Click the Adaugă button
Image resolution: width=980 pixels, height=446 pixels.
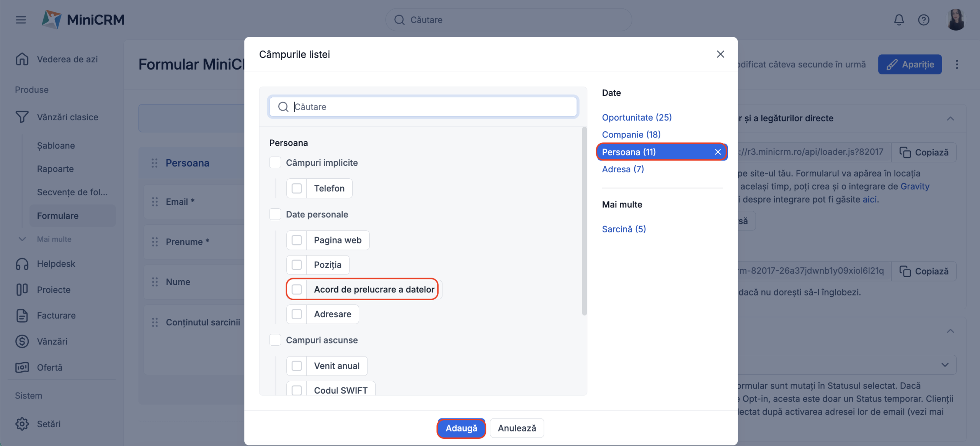461,428
